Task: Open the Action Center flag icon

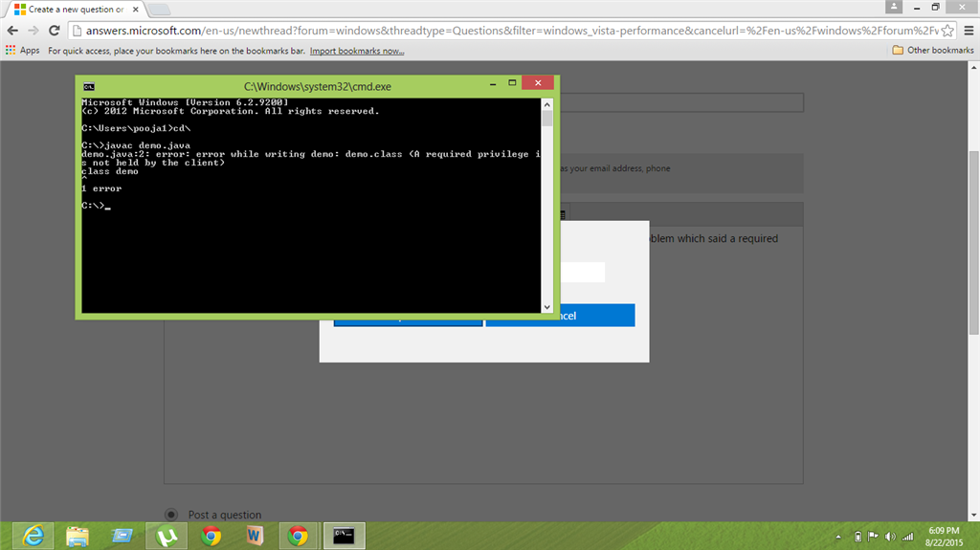Action: point(873,537)
